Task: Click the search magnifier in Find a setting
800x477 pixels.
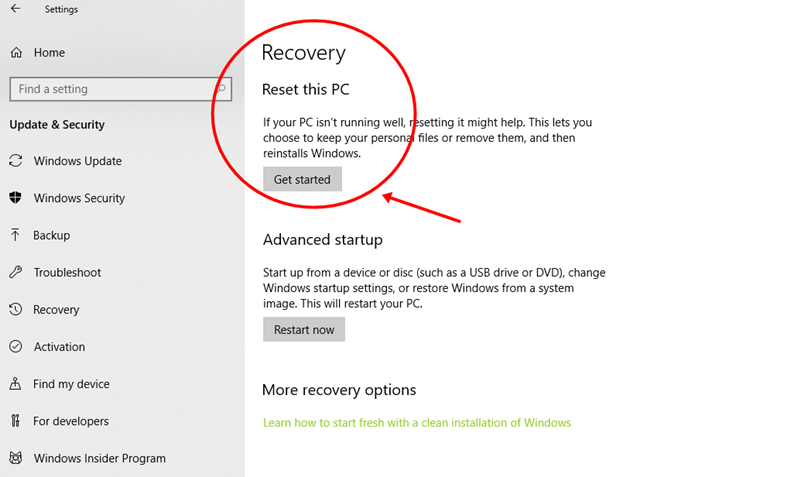Action: pos(221,89)
